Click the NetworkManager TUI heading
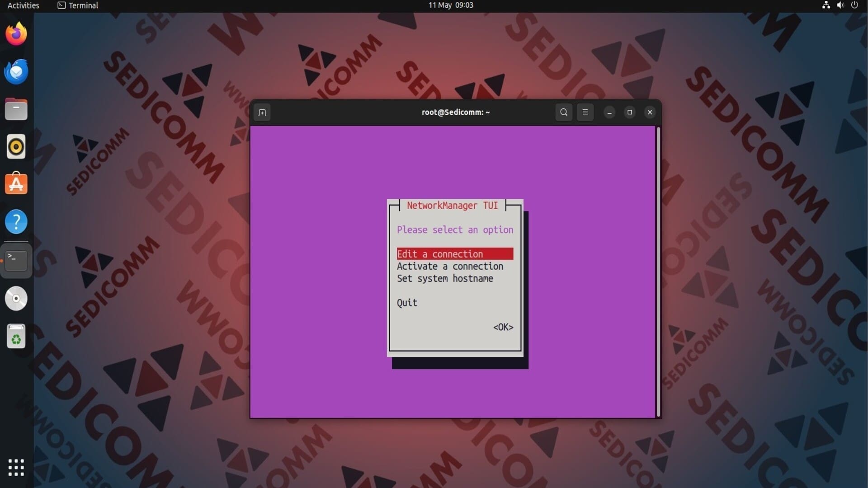This screenshot has height=488, width=868. point(452,206)
